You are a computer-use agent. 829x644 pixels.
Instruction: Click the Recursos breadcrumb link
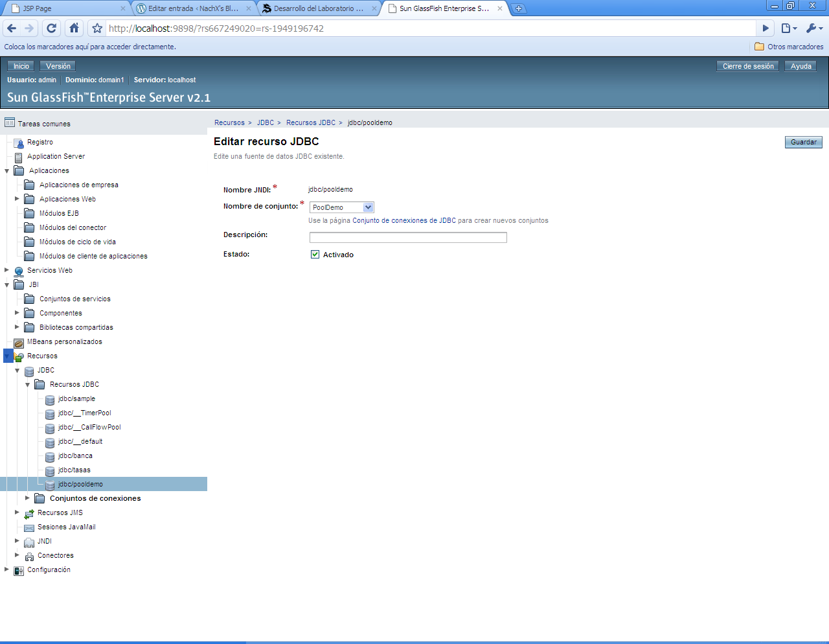point(229,122)
